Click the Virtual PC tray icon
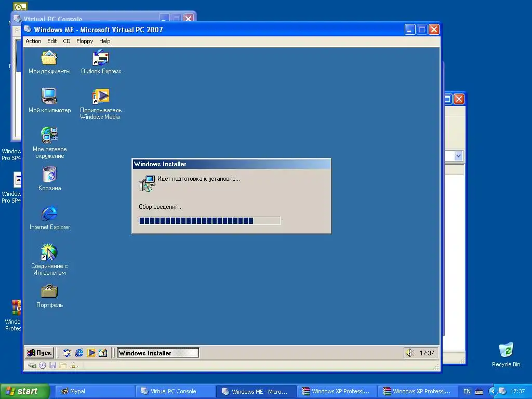The image size is (532, 399). [x=502, y=391]
